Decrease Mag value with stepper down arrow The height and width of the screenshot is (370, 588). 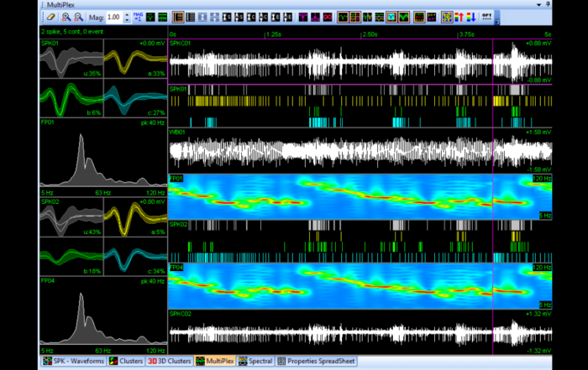tap(127, 20)
